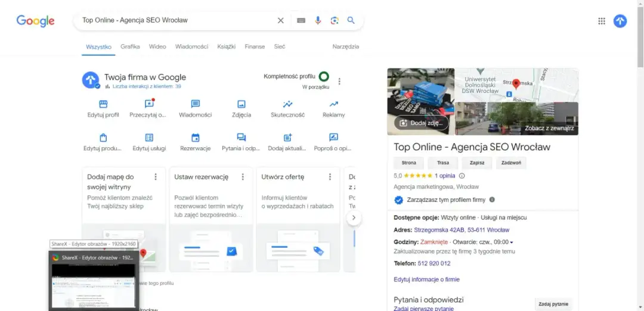This screenshot has height=311, width=644.
Task: Click the Zapisz button
Action: (477, 163)
